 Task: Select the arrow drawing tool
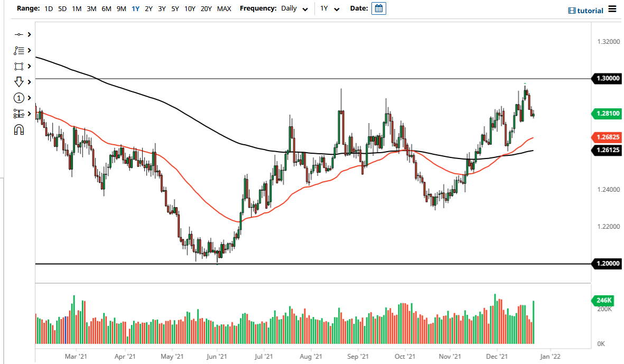(x=19, y=82)
